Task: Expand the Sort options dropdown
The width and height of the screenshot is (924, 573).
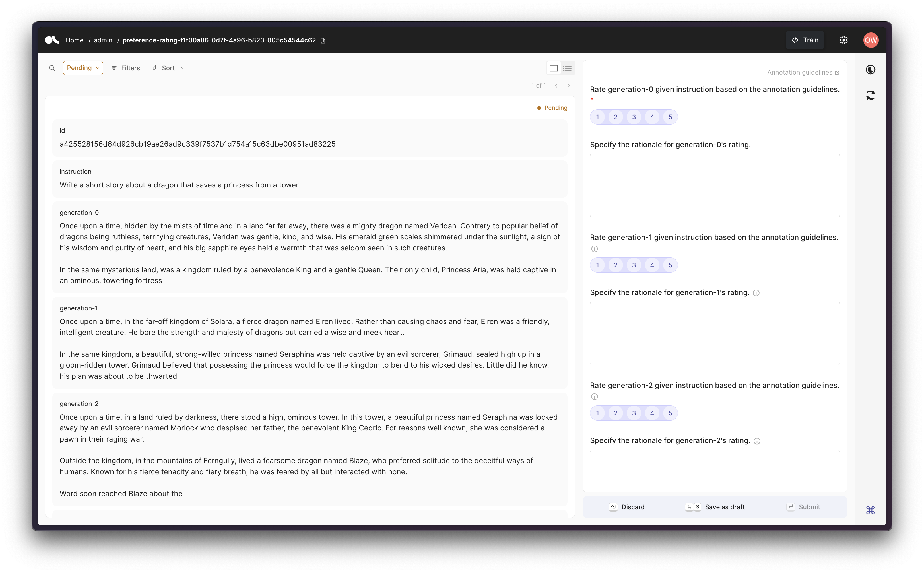Action: pos(168,67)
